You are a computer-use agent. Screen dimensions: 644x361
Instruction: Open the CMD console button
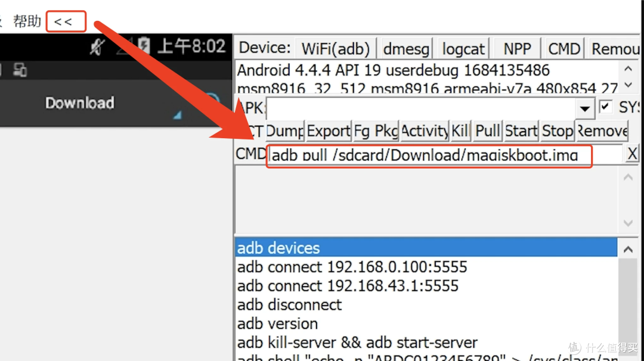coord(564,48)
